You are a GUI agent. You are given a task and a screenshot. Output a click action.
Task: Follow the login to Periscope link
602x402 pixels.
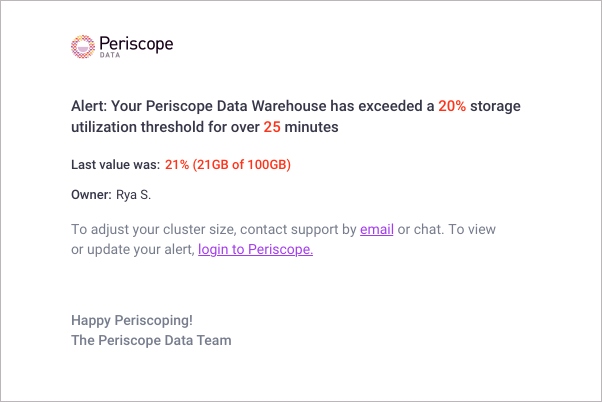coord(255,250)
